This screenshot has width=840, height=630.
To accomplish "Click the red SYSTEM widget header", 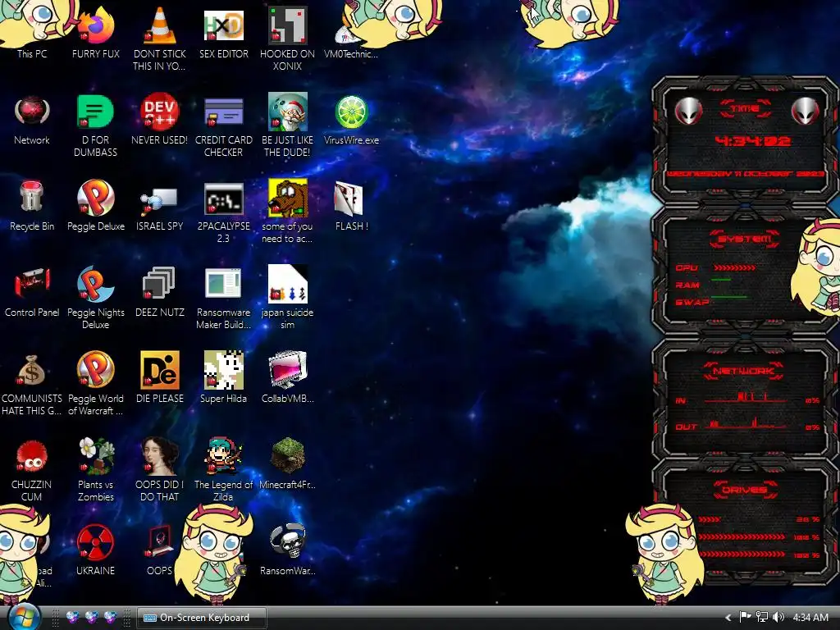I will 745,239.
